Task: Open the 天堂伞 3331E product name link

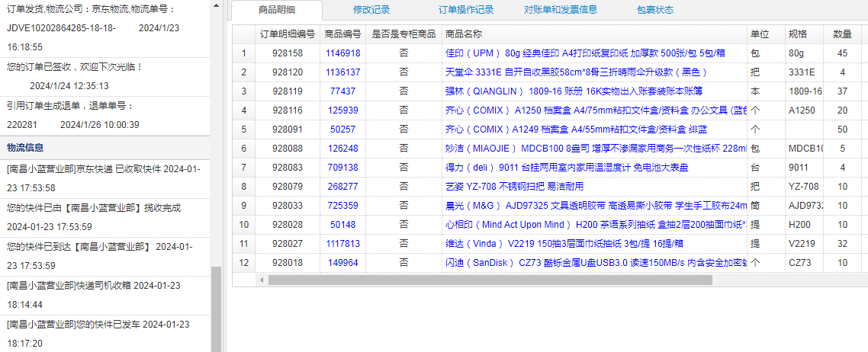Action: pos(577,72)
